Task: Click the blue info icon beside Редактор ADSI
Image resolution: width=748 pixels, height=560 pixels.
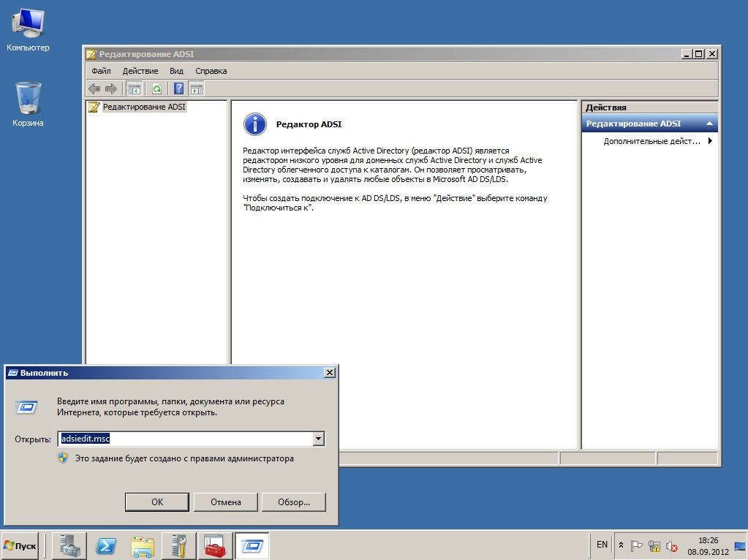Action: 255,124
